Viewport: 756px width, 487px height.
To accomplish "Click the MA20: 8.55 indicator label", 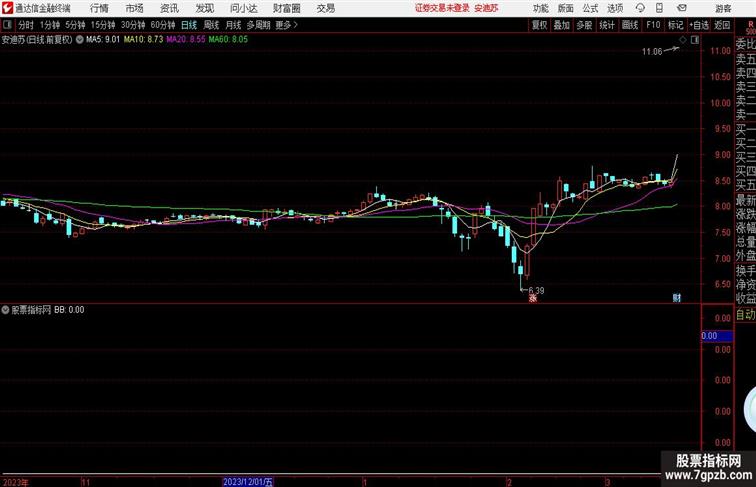I will pyautogui.click(x=186, y=40).
